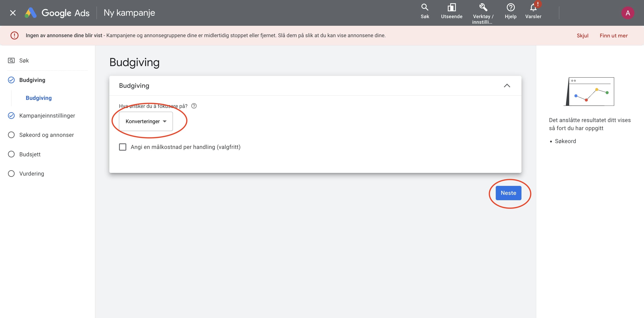
Task: Open Verktøy / innstillinger wrench icon
Action: tap(483, 8)
